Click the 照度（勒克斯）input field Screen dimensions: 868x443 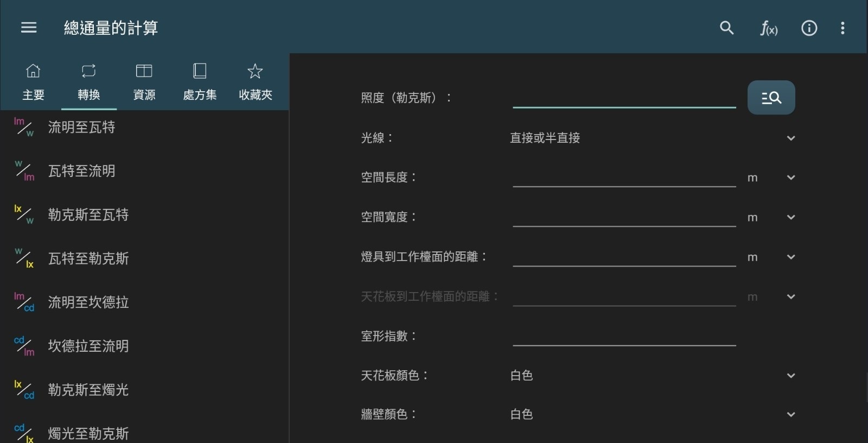tap(624, 98)
